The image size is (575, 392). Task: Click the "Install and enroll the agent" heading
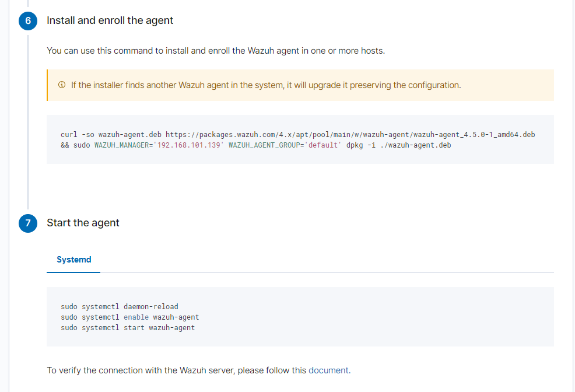coord(110,20)
